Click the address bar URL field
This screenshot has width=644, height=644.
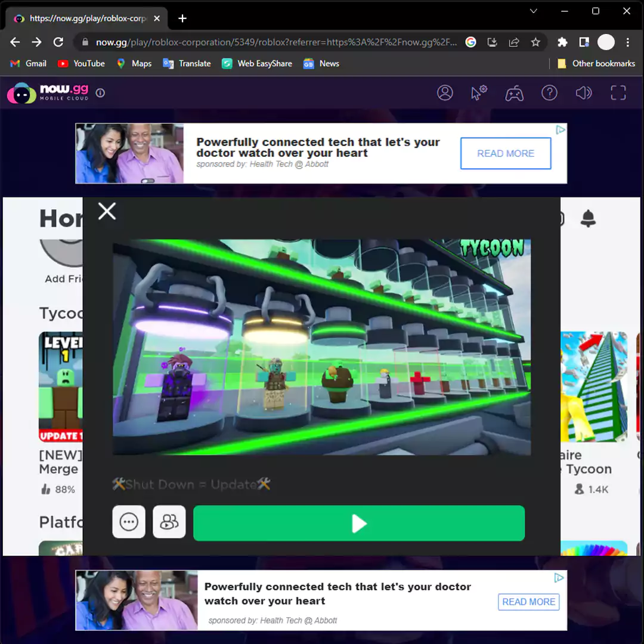point(276,42)
